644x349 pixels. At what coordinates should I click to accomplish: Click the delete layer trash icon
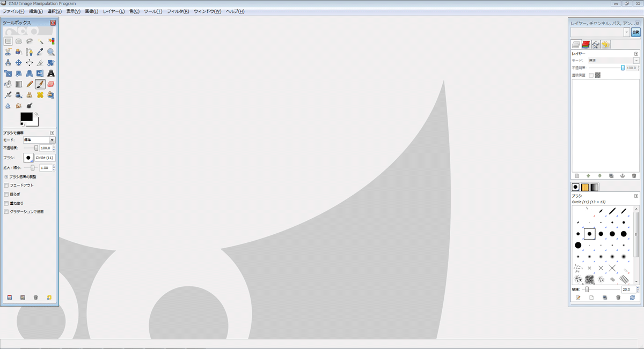pos(634,176)
